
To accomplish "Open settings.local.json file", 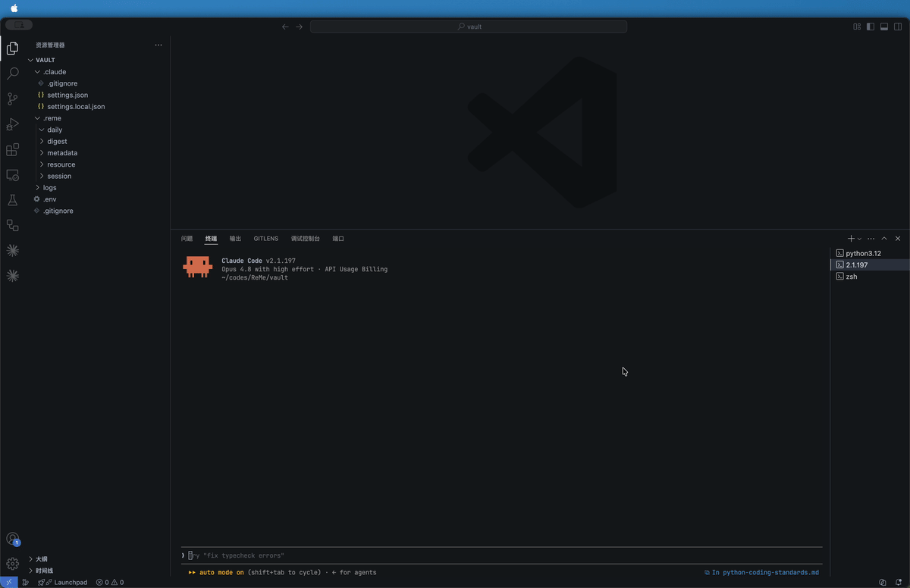I will coord(99,107).
